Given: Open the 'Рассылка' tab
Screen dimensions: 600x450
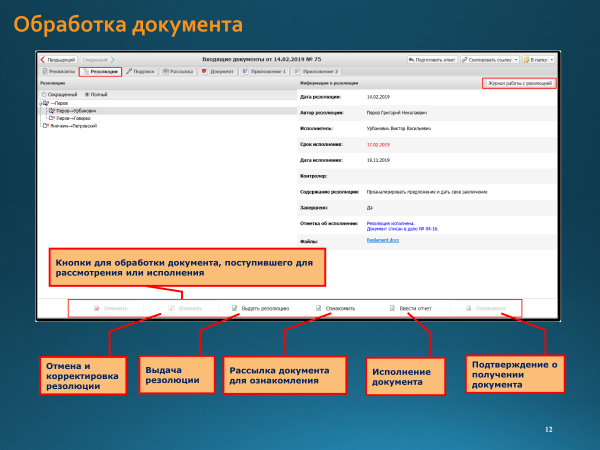Looking at the screenshot, I should click(x=178, y=72).
